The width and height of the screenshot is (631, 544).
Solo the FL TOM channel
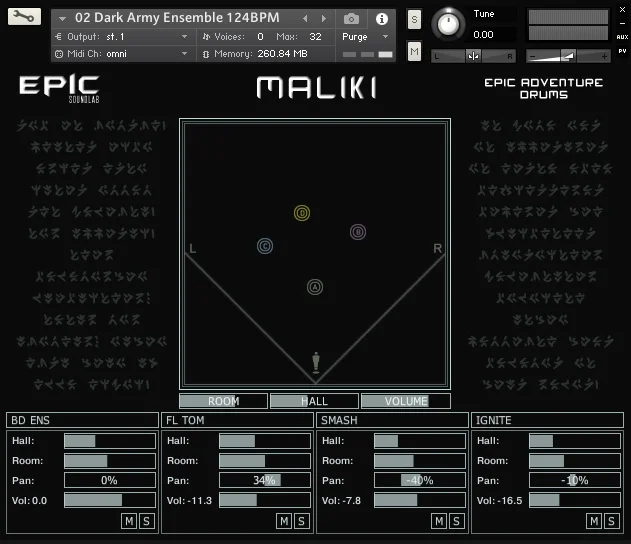(x=301, y=521)
